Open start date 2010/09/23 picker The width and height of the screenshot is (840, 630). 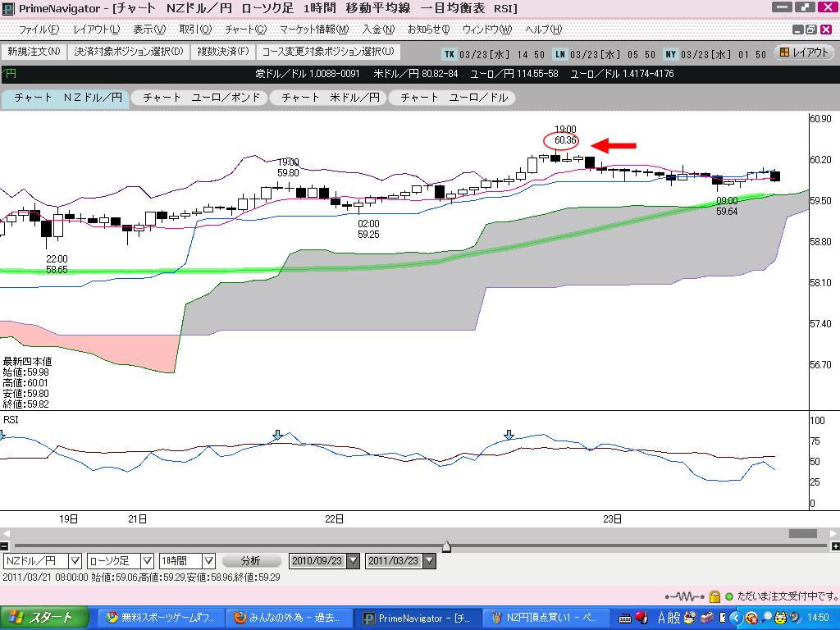pyautogui.click(x=353, y=561)
